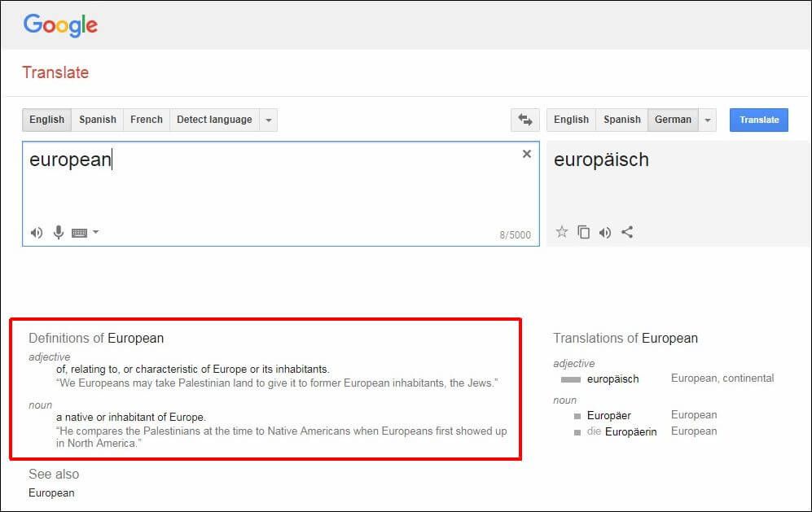Click the European back-translation beside Europäer
Viewport: 812px width, 512px height.
click(694, 414)
